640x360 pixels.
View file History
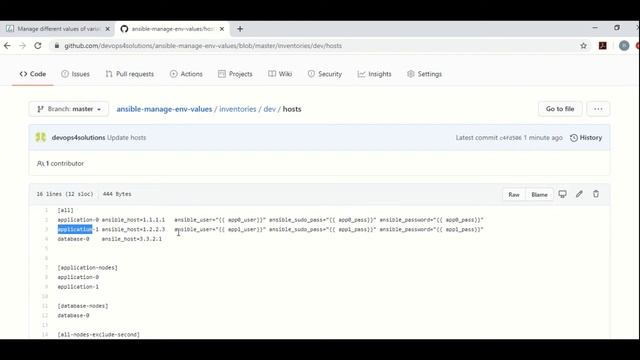click(586, 138)
